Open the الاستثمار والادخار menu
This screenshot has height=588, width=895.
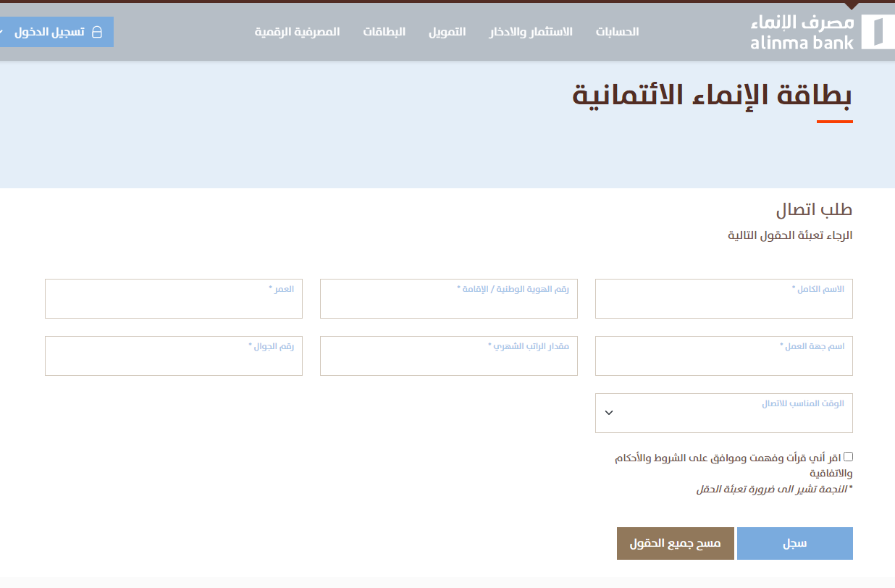click(x=531, y=32)
